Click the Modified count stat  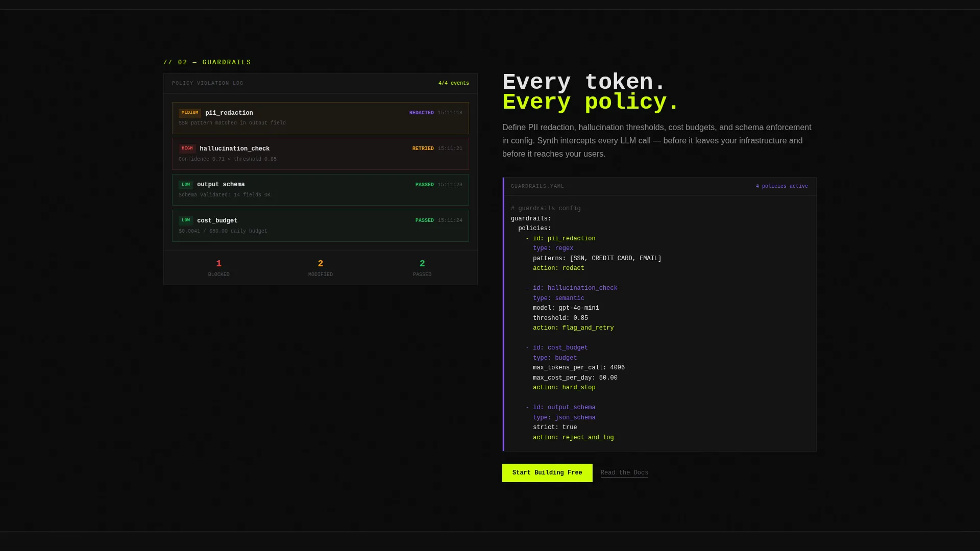click(321, 268)
